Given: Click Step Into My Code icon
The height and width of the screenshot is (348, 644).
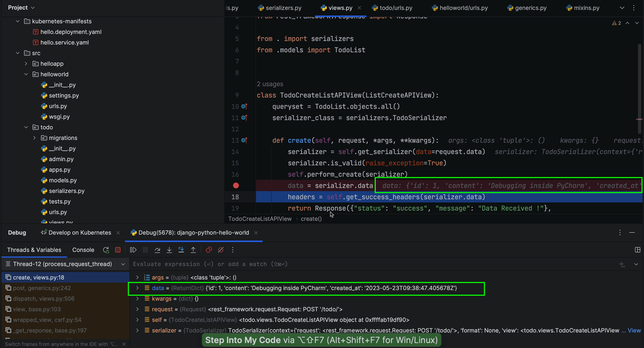Looking at the screenshot, I should coord(181,250).
